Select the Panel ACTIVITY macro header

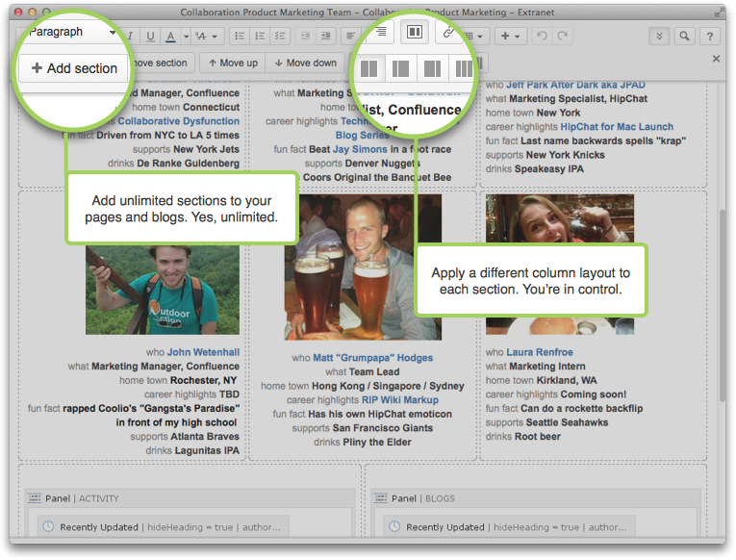(x=190, y=498)
